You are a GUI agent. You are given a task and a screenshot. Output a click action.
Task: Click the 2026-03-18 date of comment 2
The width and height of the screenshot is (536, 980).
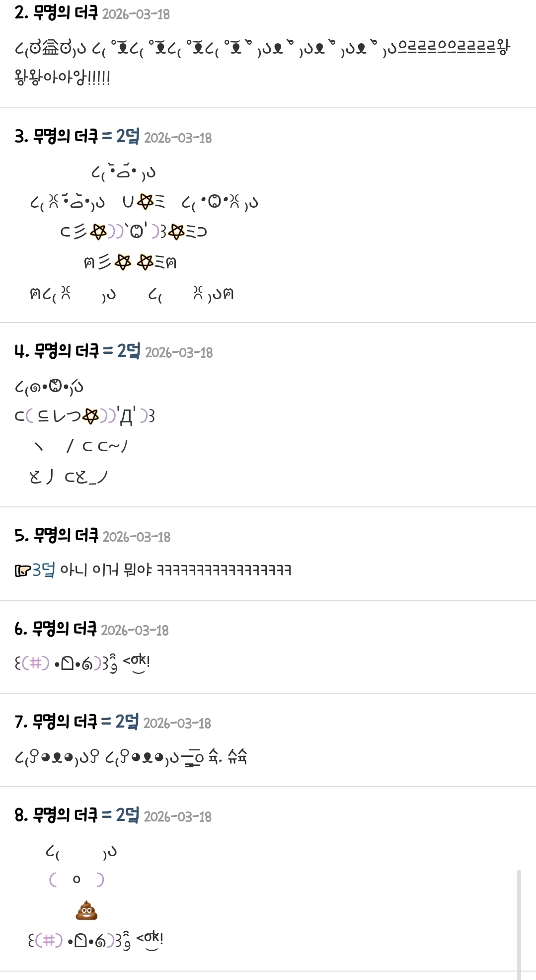pos(136,14)
